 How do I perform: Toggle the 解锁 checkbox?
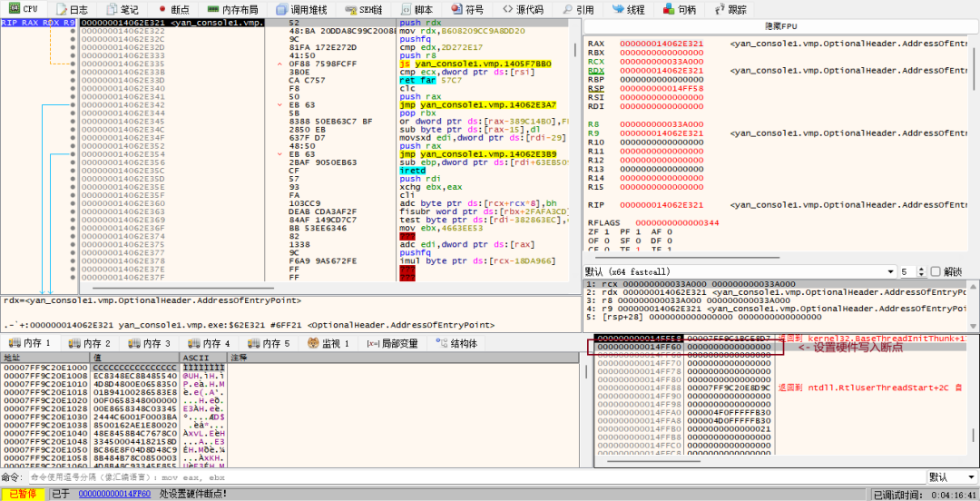pyautogui.click(x=936, y=271)
